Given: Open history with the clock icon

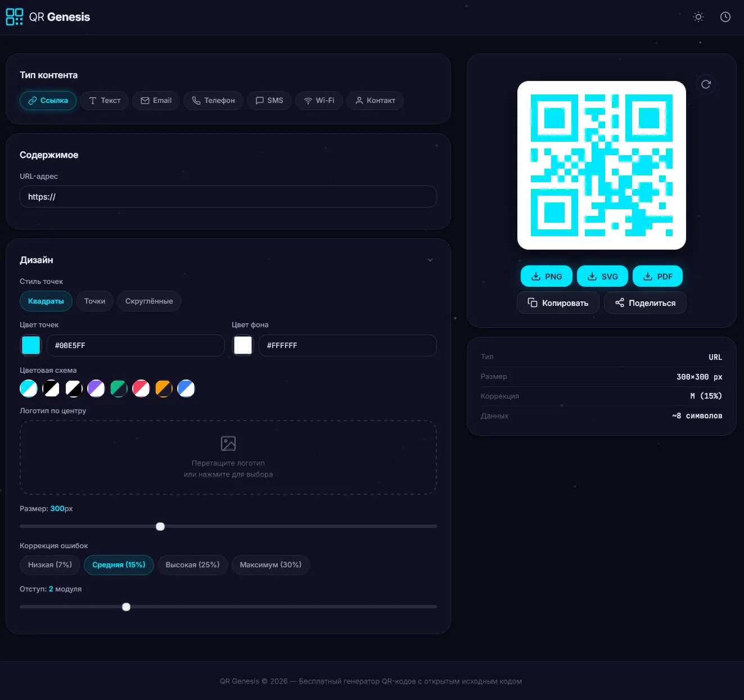Looking at the screenshot, I should click(x=725, y=17).
